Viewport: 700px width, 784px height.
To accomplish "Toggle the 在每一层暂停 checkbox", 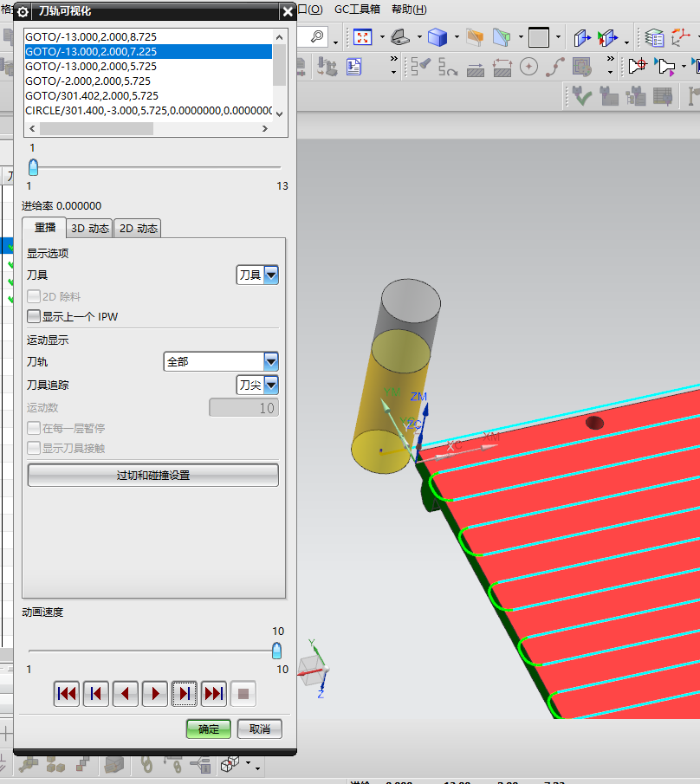I will 34,428.
